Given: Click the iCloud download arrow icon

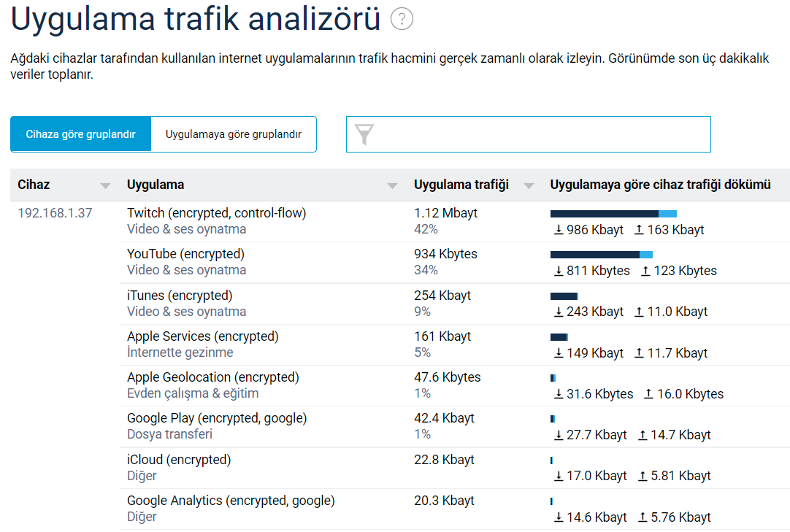Looking at the screenshot, I should pos(559,476).
